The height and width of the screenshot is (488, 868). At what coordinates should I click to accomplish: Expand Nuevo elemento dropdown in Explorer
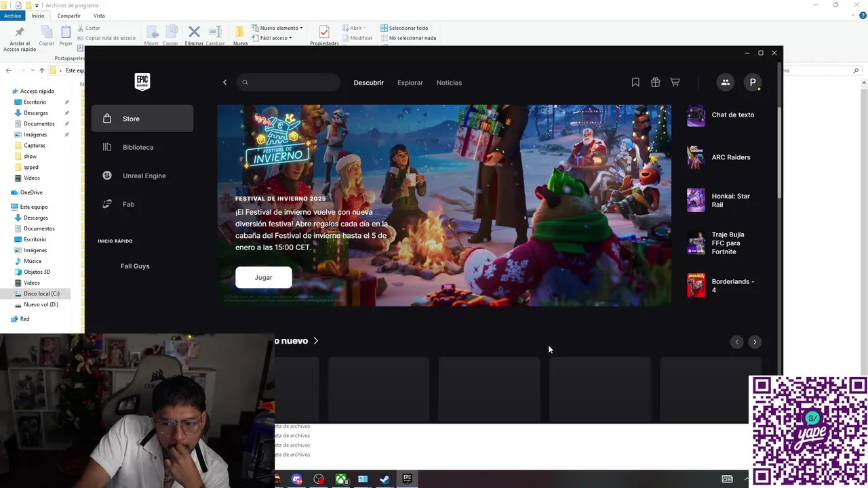click(277, 28)
